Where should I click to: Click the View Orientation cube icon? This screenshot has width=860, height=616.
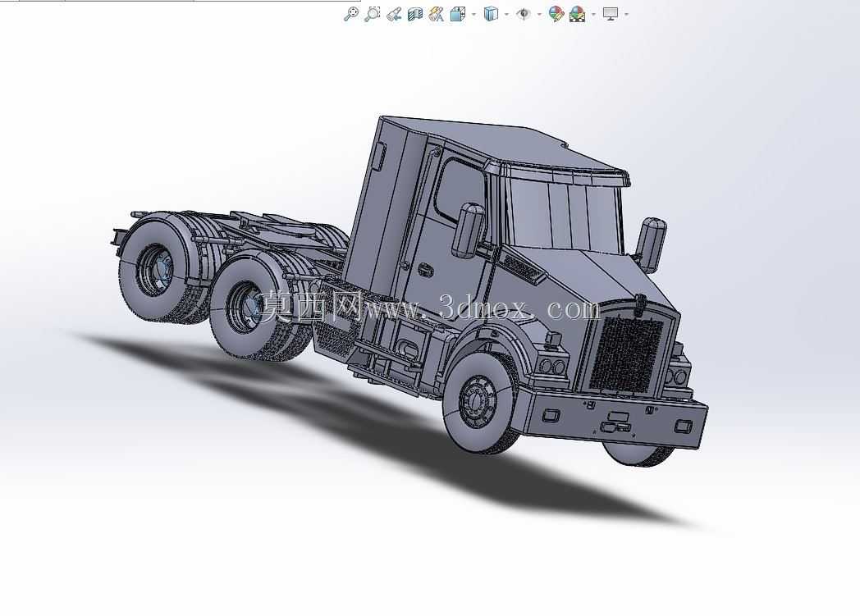(x=457, y=14)
